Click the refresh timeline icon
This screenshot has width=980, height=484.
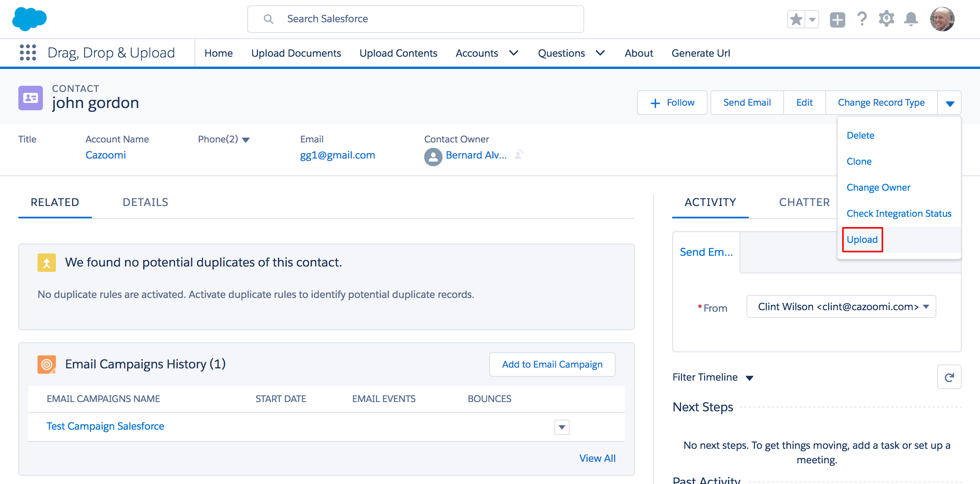[949, 377]
